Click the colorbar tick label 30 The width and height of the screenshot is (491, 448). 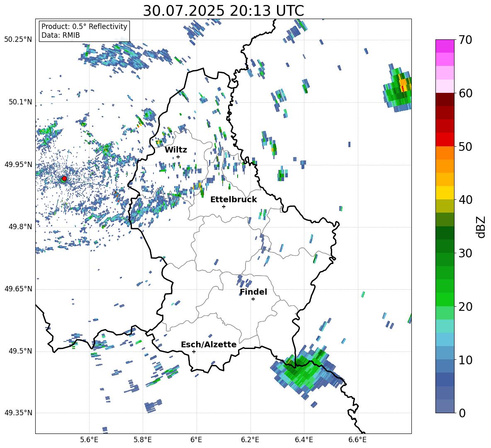click(x=465, y=253)
